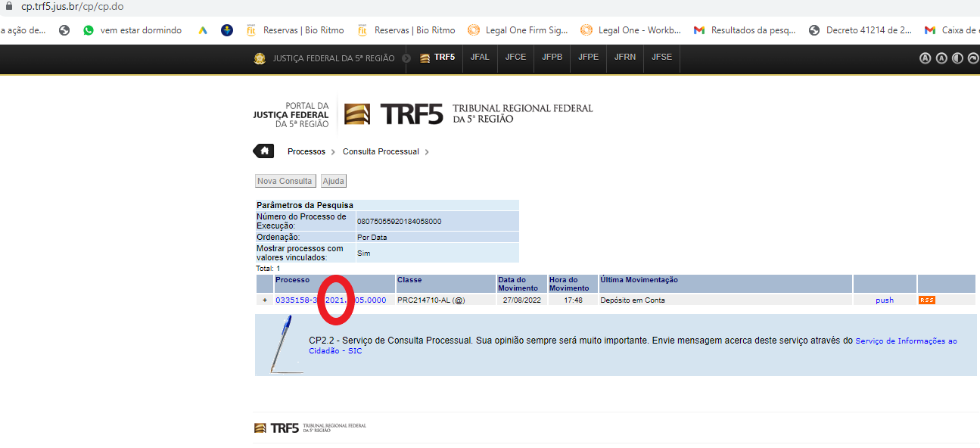Click the WhatsApp bookmark icon

[89, 30]
